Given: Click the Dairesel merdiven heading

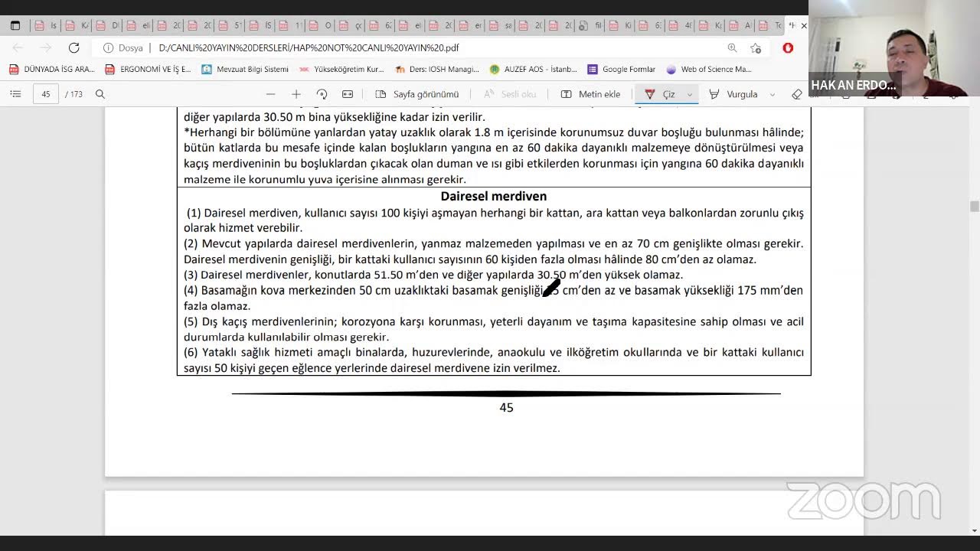Looking at the screenshot, I should [494, 196].
